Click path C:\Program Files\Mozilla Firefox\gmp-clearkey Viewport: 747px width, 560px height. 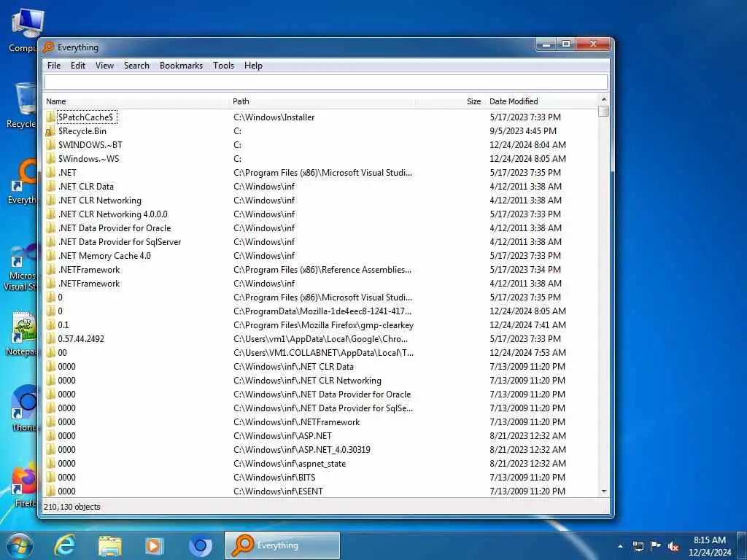pos(323,324)
